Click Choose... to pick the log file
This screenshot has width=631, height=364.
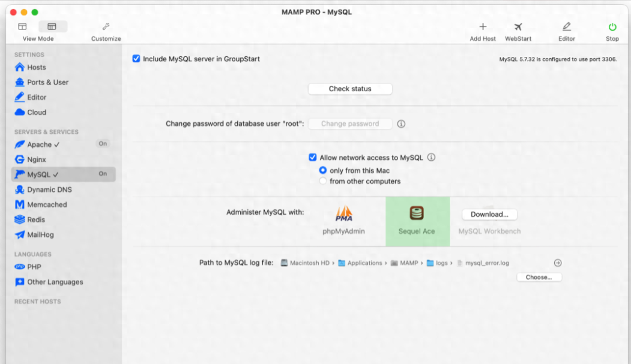[x=539, y=277]
